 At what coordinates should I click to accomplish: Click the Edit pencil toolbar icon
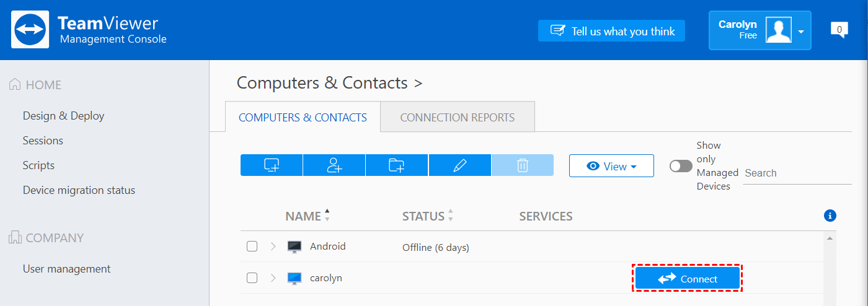pos(459,165)
